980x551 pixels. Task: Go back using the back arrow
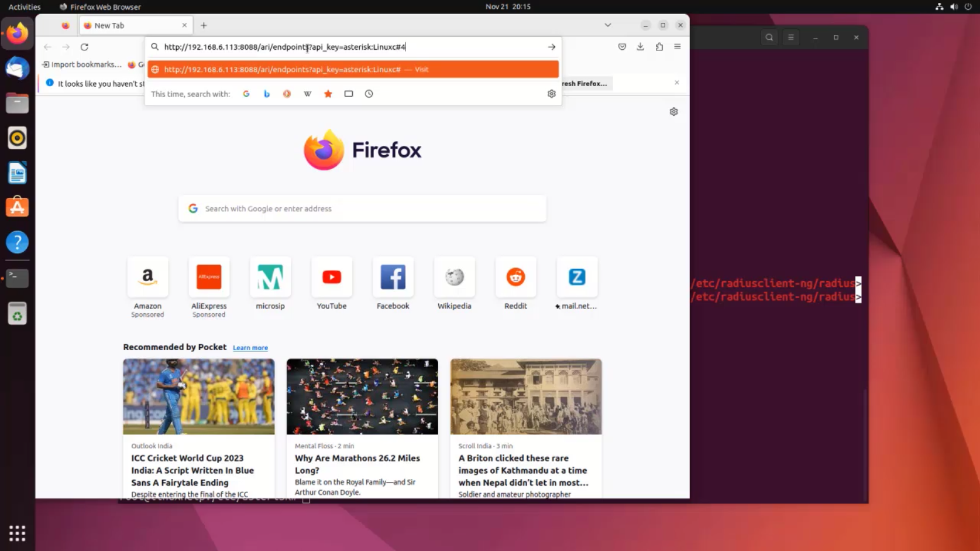47,47
